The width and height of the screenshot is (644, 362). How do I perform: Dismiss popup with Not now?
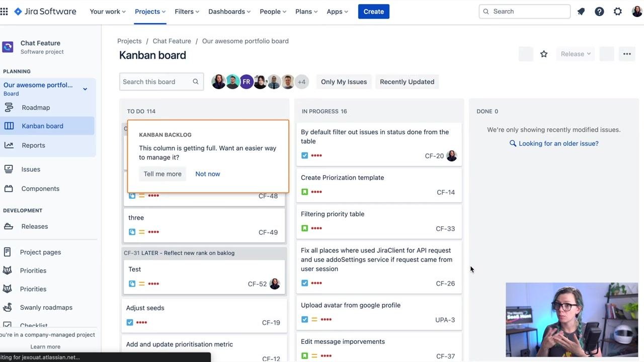pyautogui.click(x=208, y=174)
